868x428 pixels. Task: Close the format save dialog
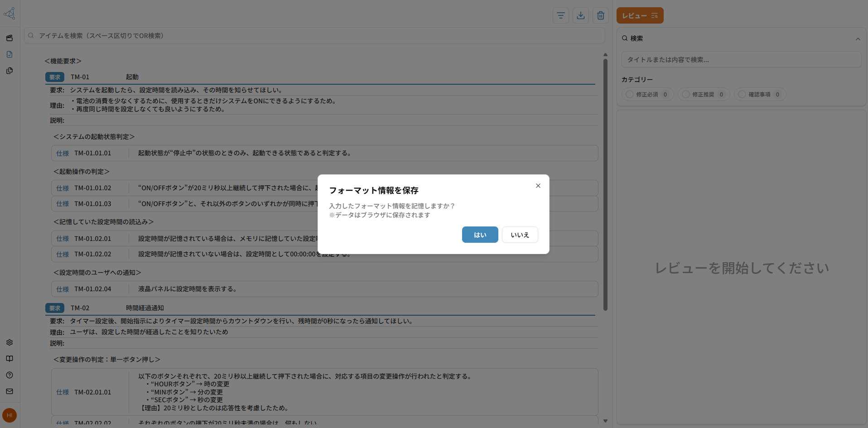[x=538, y=186]
